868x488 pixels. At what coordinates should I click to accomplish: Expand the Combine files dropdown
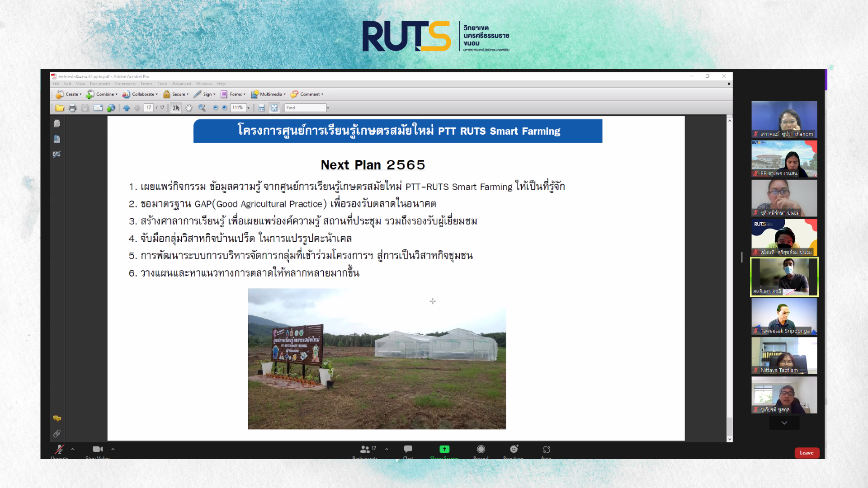click(x=102, y=94)
